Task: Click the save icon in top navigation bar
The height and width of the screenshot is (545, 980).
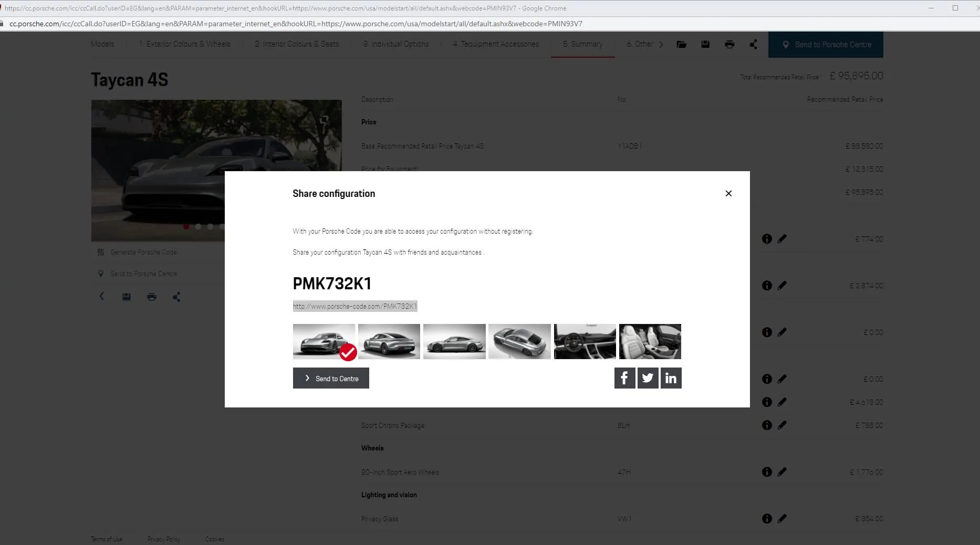Action: (705, 45)
